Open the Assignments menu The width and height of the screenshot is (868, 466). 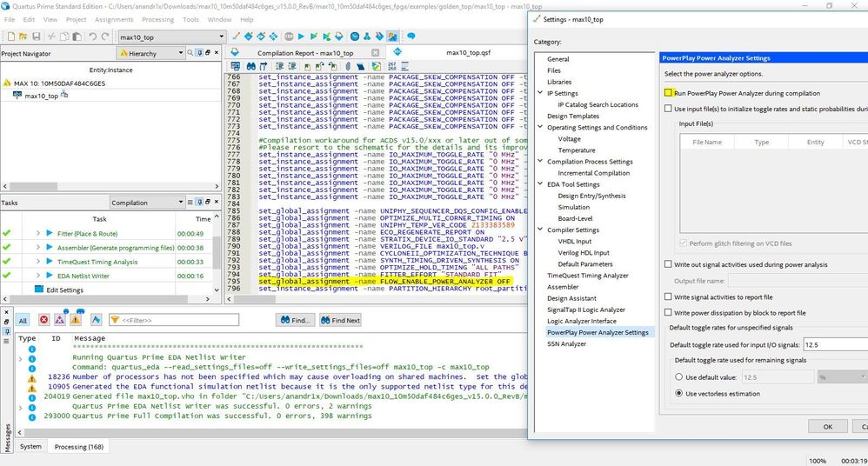click(114, 19)
